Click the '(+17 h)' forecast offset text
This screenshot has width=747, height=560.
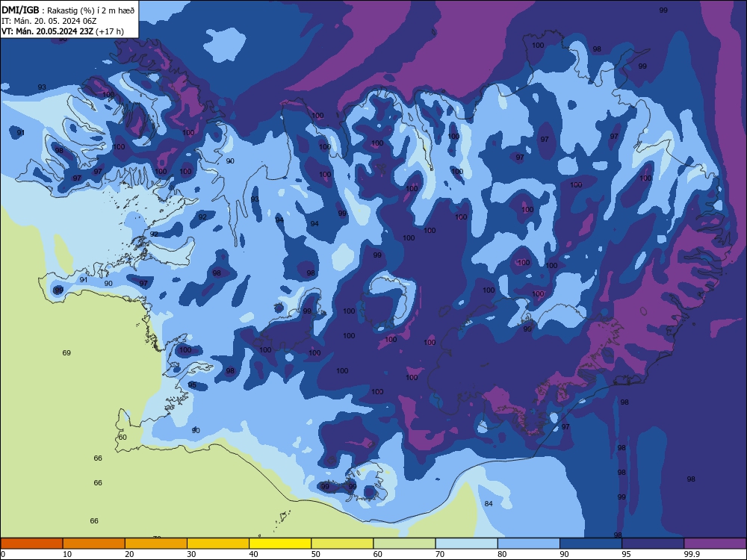[110, 31]
